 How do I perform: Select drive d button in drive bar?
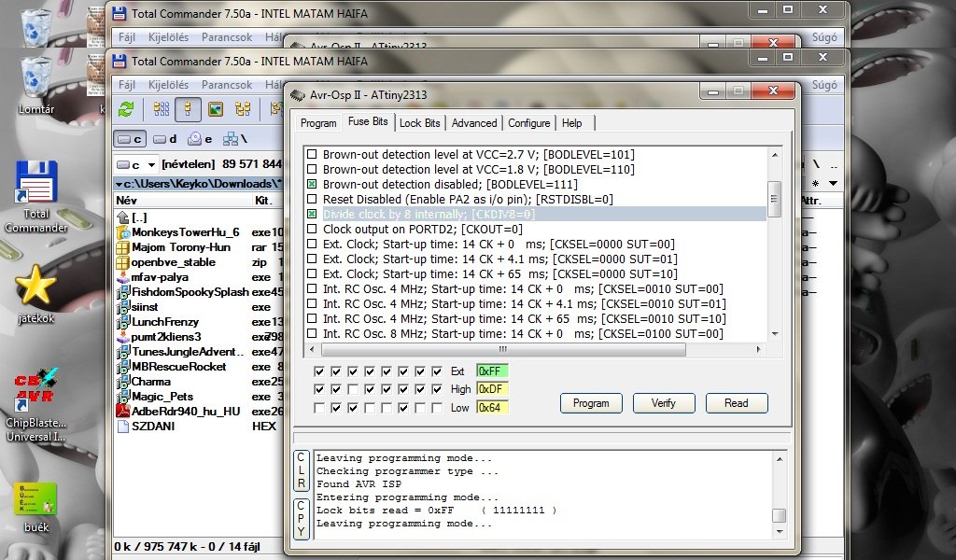164,139
